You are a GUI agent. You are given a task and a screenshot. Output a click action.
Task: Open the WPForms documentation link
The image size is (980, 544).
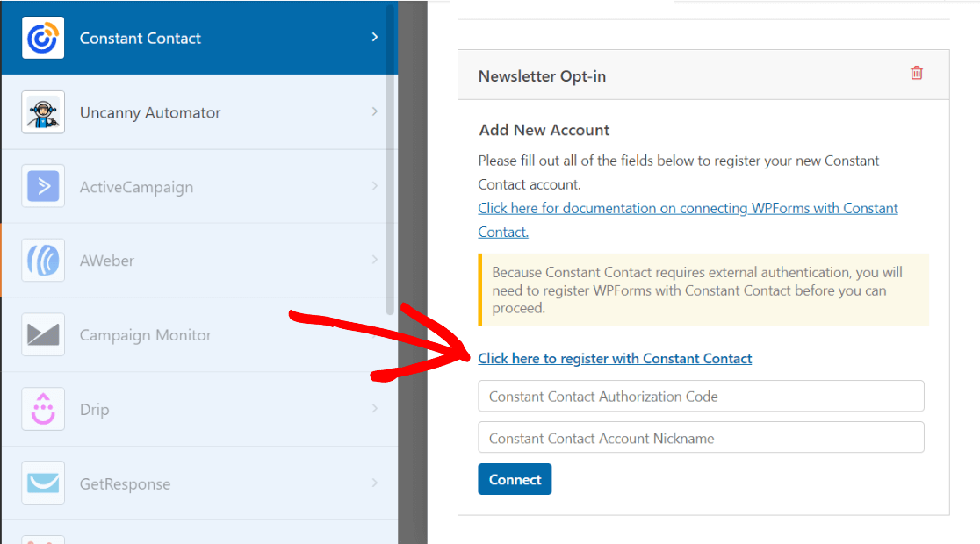pos(688,208)
